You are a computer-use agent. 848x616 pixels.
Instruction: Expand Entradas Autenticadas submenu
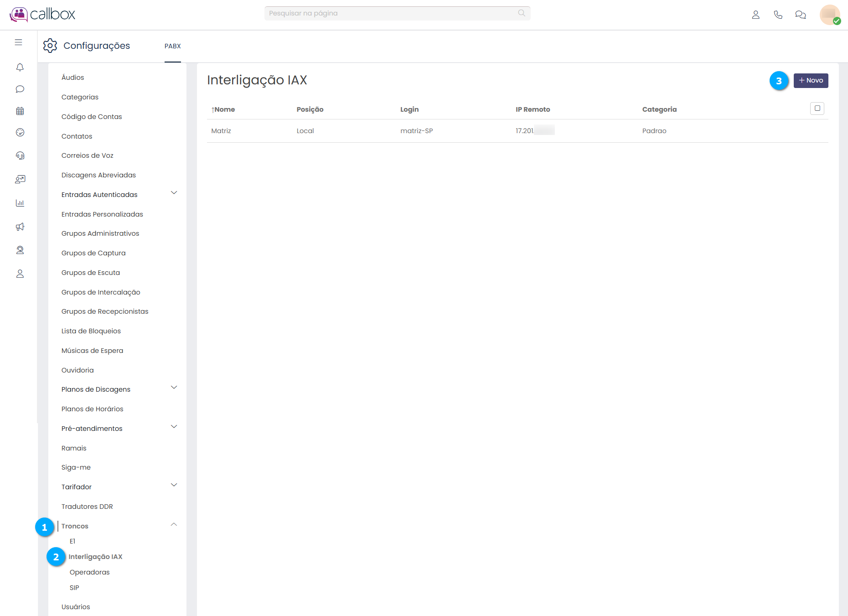(174, 193)
